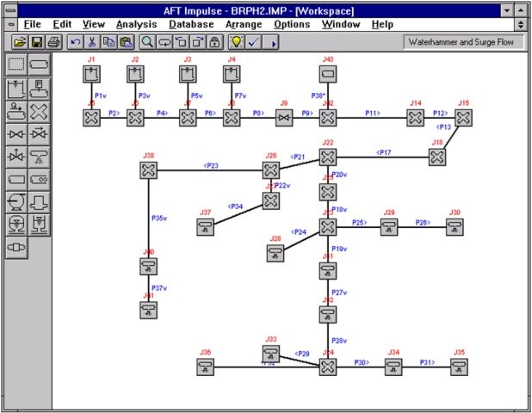Viewport: 532px width, 413px height.
Task: Open the Window menu
Action: (341, 24)
